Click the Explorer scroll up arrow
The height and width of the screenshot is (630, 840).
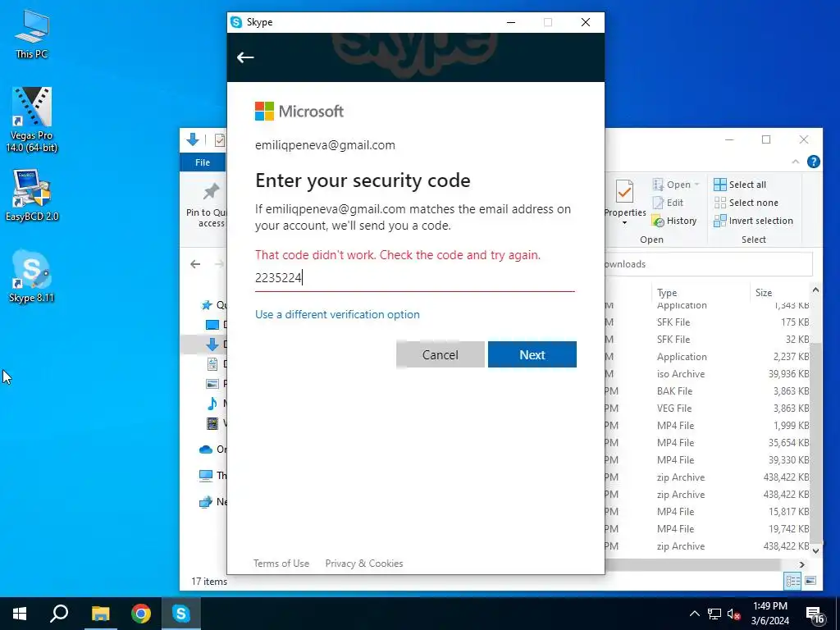pyautogui.click(x=815, y=290)
